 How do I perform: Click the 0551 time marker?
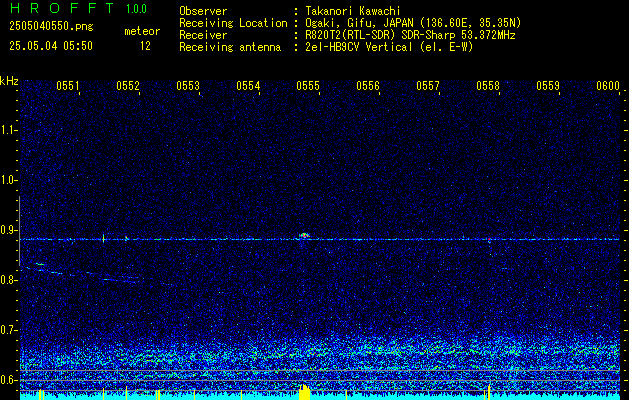click(x=67, y=85)
